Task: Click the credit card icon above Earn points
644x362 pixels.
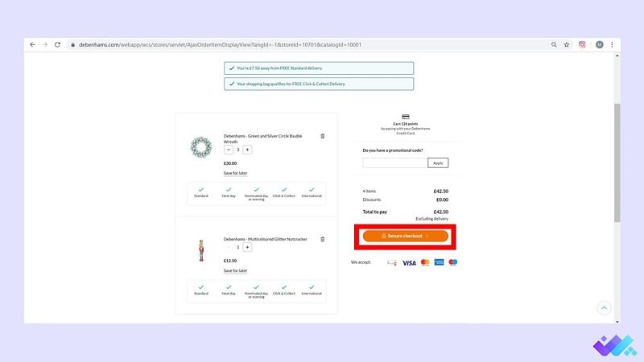Action: [x=406, y=117]
